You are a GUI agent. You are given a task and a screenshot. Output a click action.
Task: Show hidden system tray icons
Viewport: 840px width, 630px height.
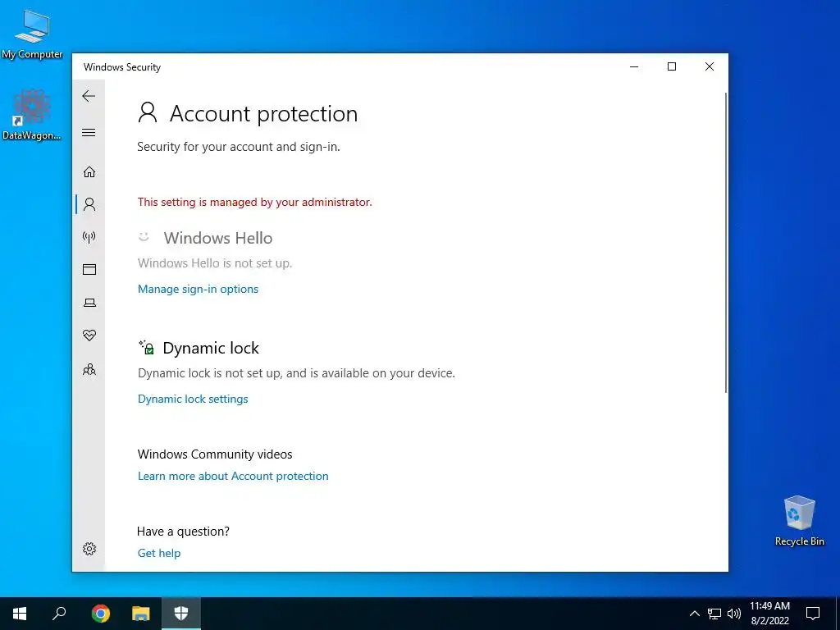coord(694,614)
